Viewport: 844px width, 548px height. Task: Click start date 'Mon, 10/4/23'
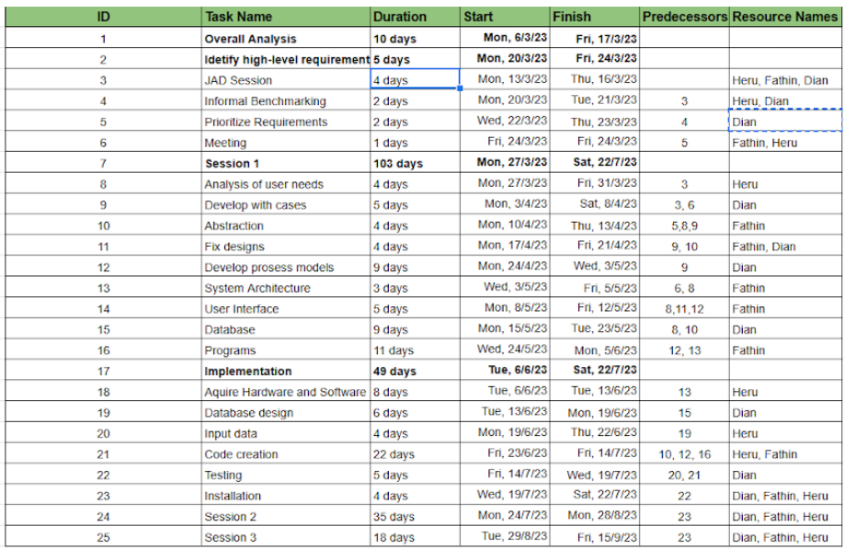(505, 226)
